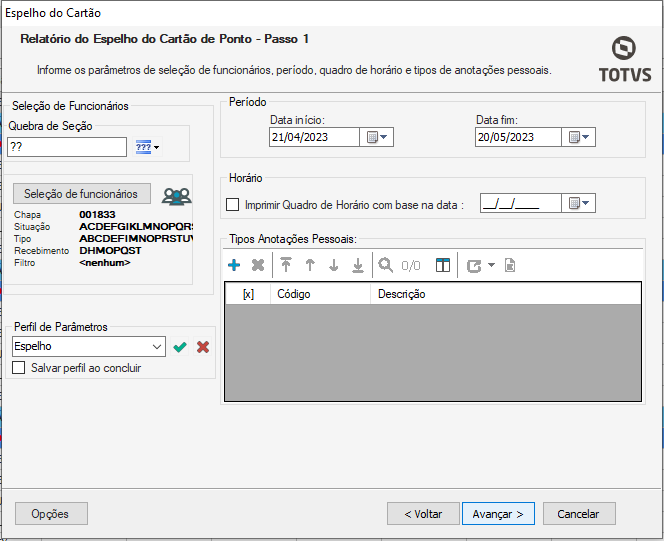Enable Imprimir Quadro de Horário checkbox
The height and width of the screenshot is (541, 664).
coord(233,205)
